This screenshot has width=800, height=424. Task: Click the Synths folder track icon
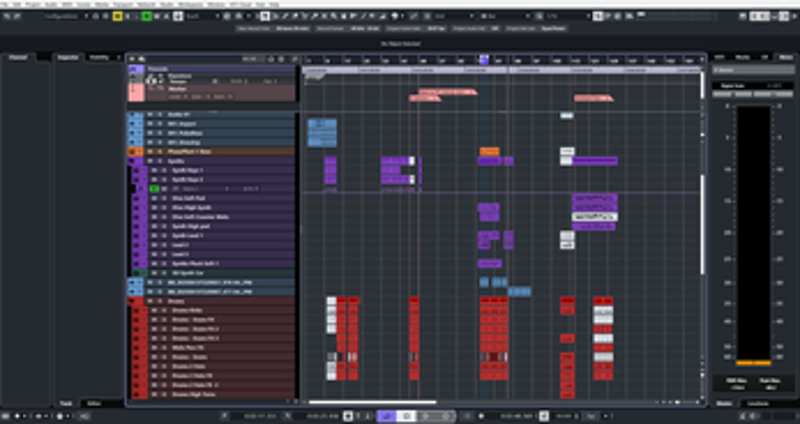134,161
